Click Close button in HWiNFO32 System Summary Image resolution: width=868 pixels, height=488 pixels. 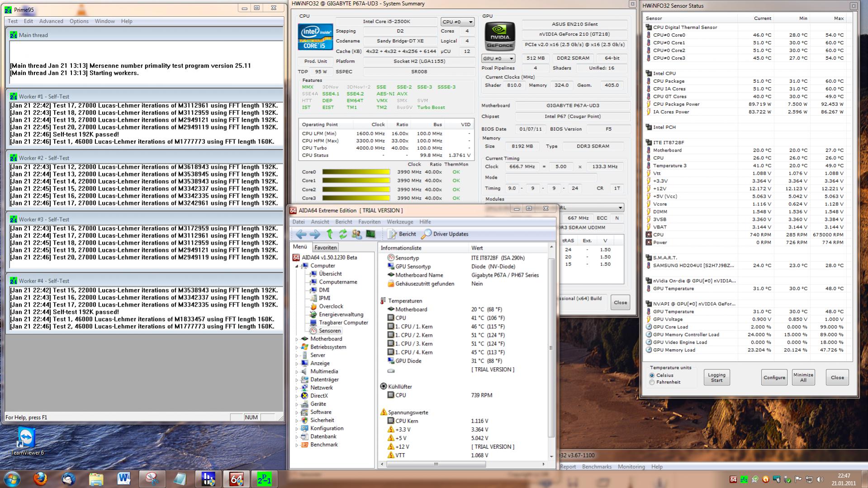621,303
